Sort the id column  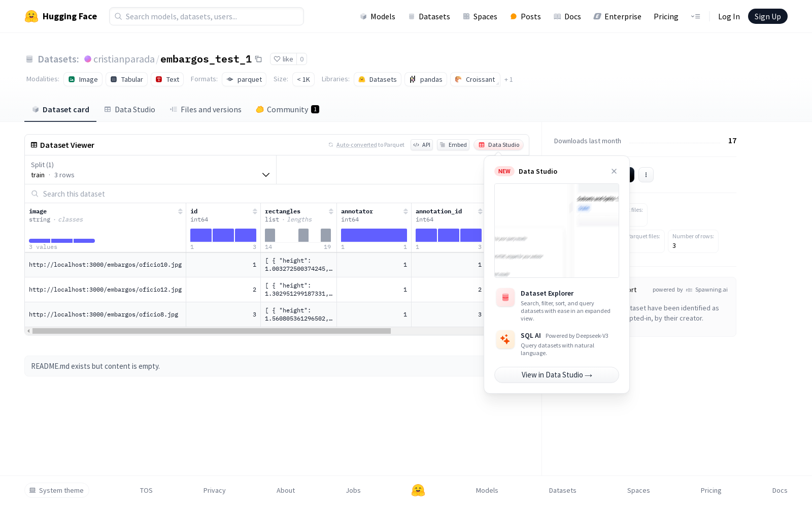[255, 211]
